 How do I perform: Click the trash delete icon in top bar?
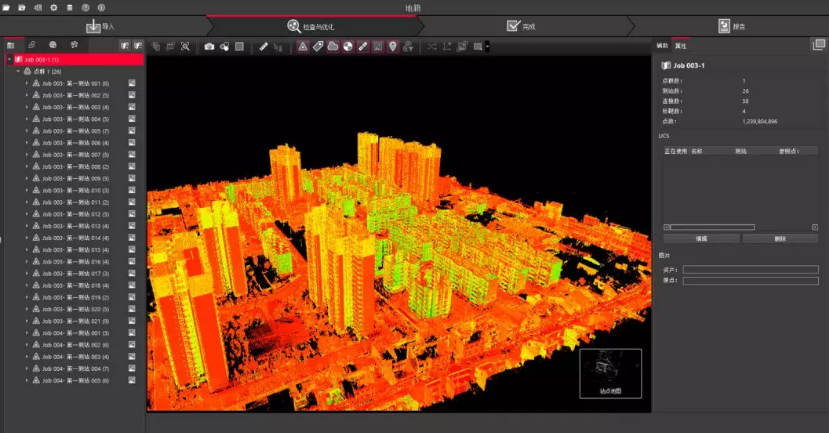click(x=70, y=7)
